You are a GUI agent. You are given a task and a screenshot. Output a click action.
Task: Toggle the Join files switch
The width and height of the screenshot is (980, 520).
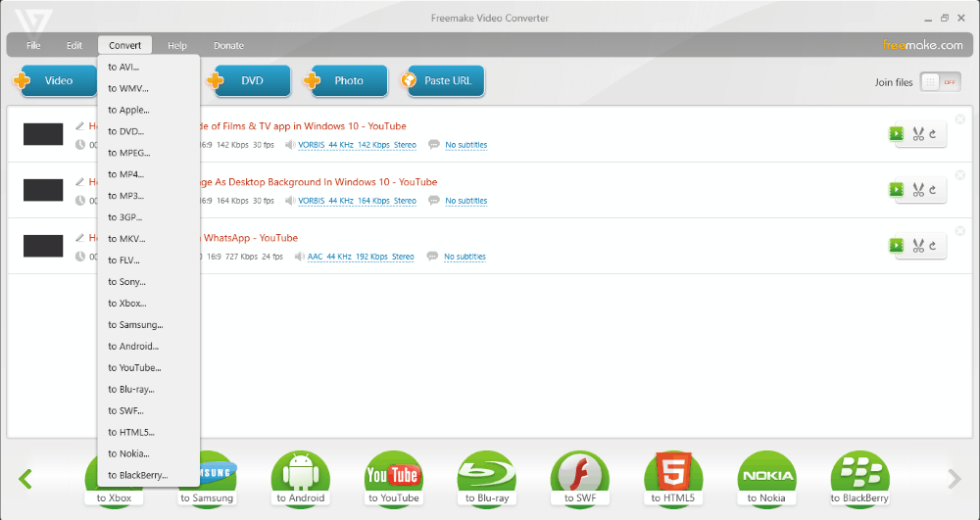[940, 82]
